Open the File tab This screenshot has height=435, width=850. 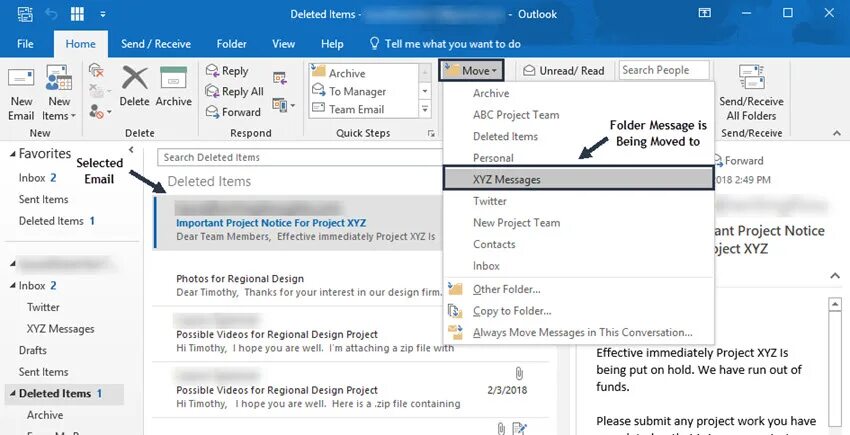point(25,44)
